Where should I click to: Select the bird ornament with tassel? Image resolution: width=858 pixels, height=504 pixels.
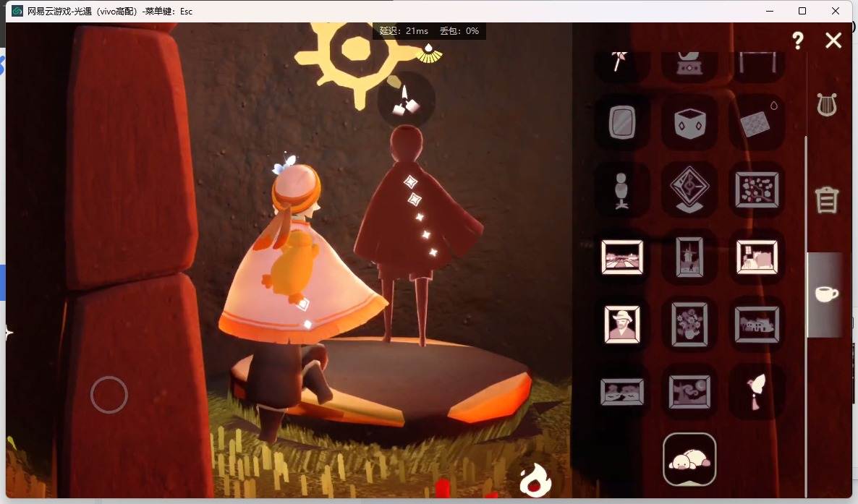click(x=757, y=392)
